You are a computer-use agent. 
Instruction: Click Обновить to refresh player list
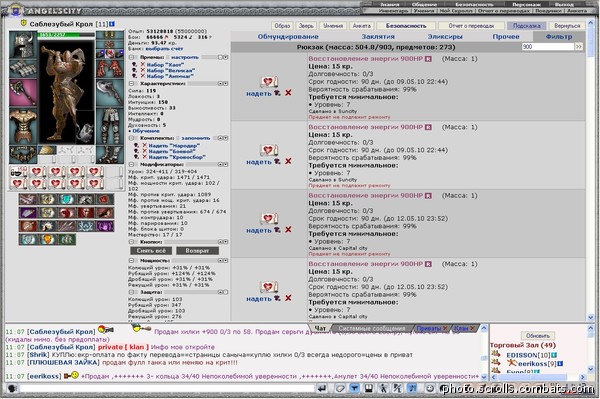click(538, 335)
